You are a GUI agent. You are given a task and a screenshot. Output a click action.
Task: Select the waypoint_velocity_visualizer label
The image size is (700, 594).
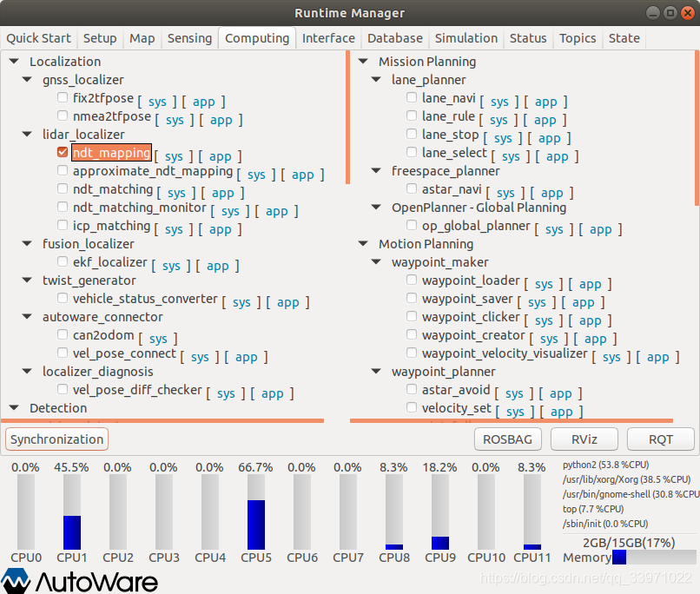pos(505,353)
